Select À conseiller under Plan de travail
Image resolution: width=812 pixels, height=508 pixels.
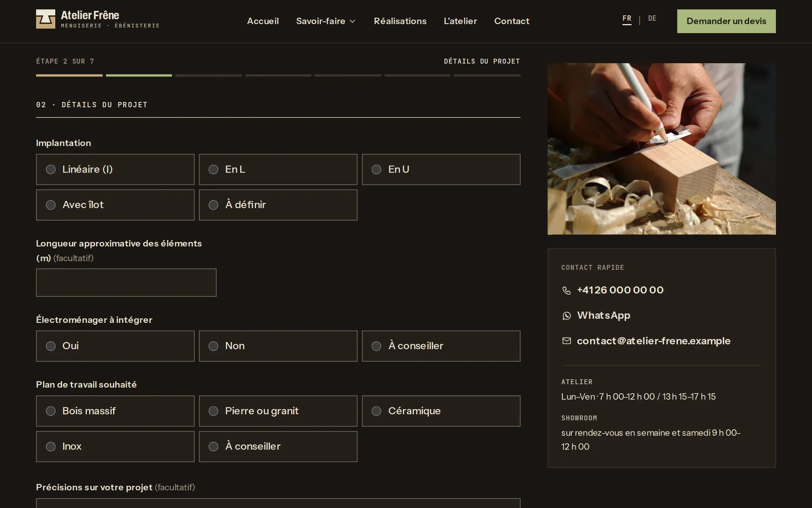tap(278, 446)
